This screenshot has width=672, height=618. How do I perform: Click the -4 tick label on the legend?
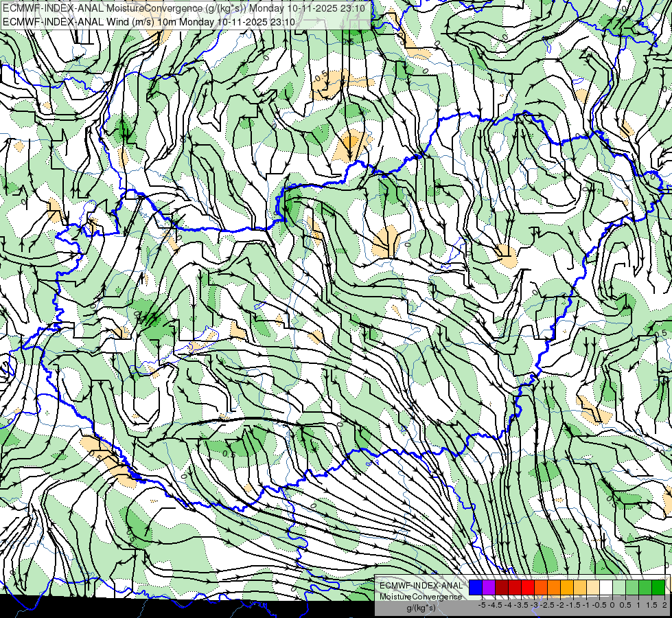(508, 605)
